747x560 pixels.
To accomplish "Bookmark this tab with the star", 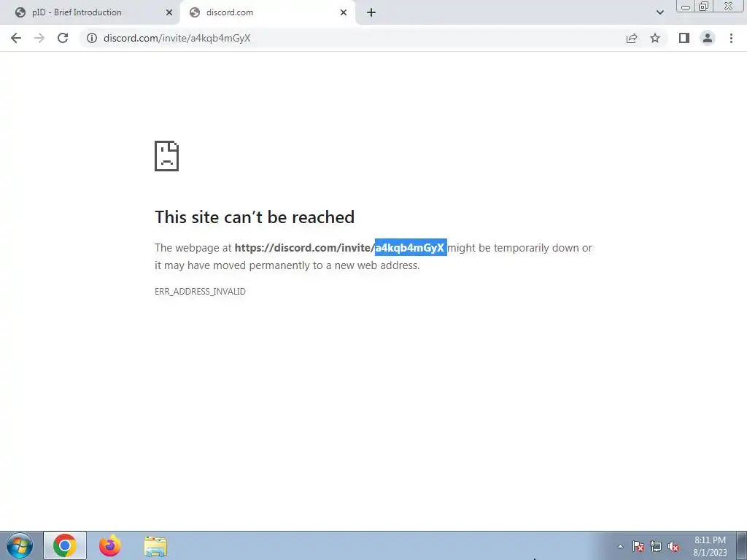I will click(655, 38).
